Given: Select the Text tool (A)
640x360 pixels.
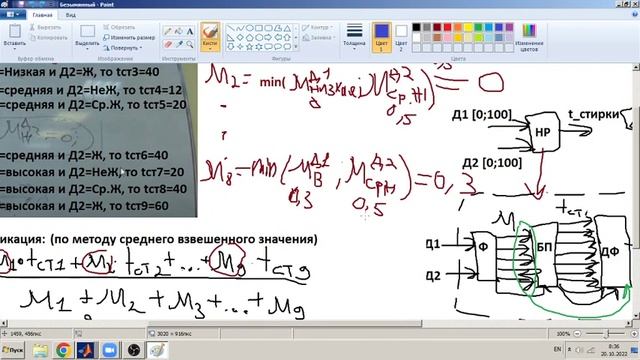Looking at the screenshot, I should 190,31.
